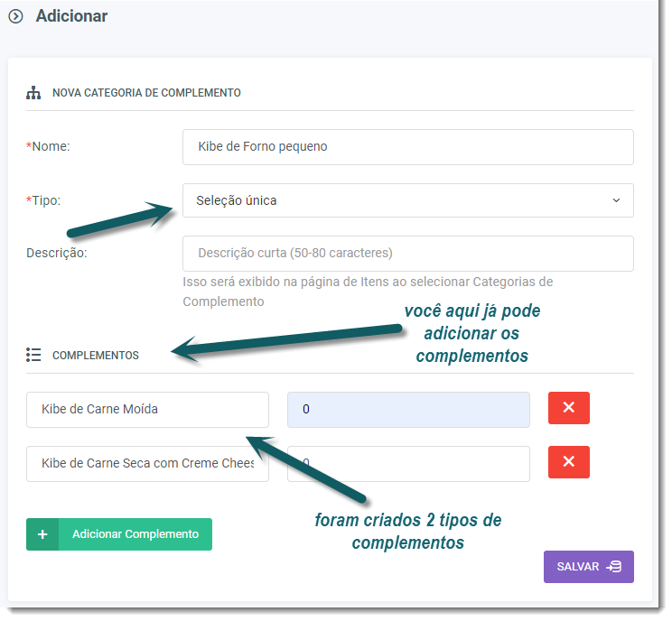
Task: Click the price field for Kibe de Carne Moída
Action: [x=407, y=409]
